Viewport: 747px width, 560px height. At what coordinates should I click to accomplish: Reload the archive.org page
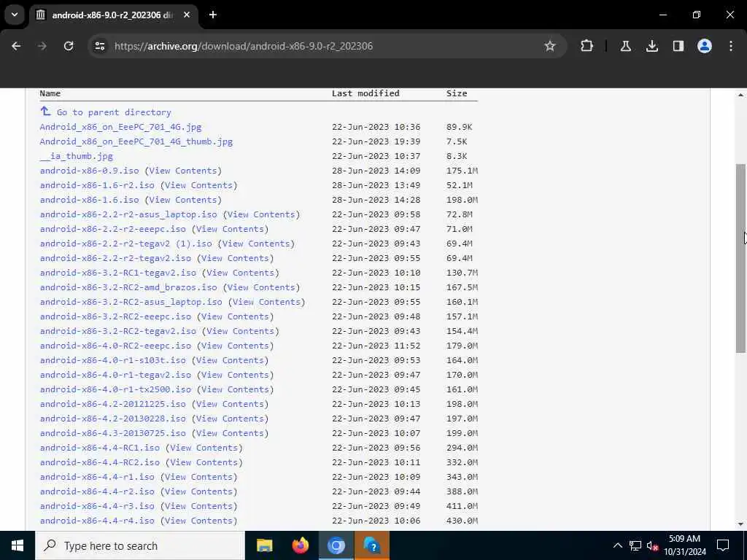[x=69, y=46]
